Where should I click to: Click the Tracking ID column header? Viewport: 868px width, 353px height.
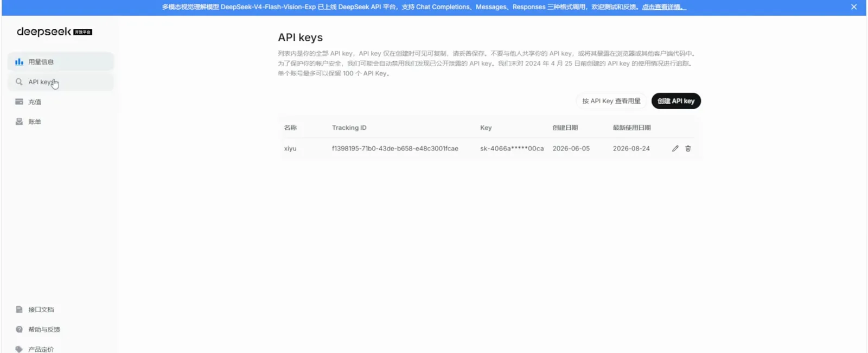tap(349, 128)
